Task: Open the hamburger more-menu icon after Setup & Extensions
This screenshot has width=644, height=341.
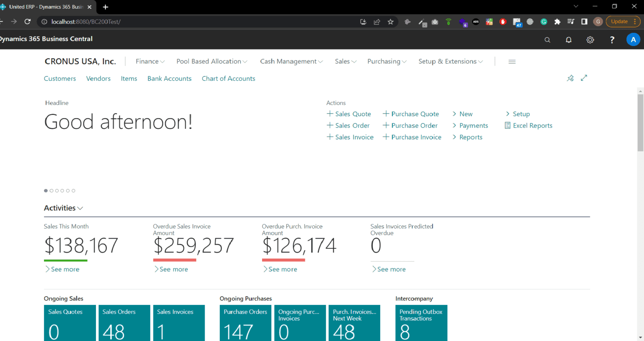Action: point(512,62)
